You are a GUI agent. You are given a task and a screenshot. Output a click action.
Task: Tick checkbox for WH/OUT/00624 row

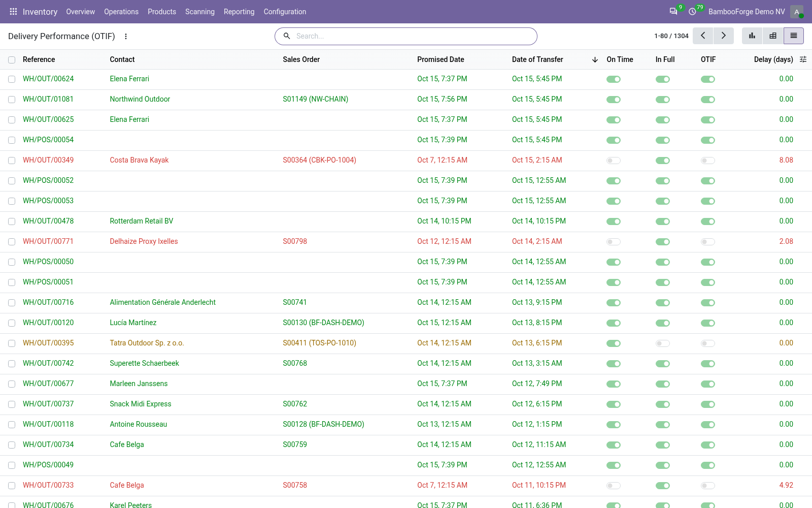(x=12, y=79)
